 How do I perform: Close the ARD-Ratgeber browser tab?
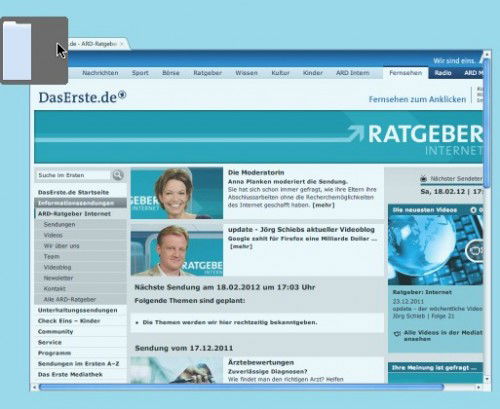coord(122,44)
